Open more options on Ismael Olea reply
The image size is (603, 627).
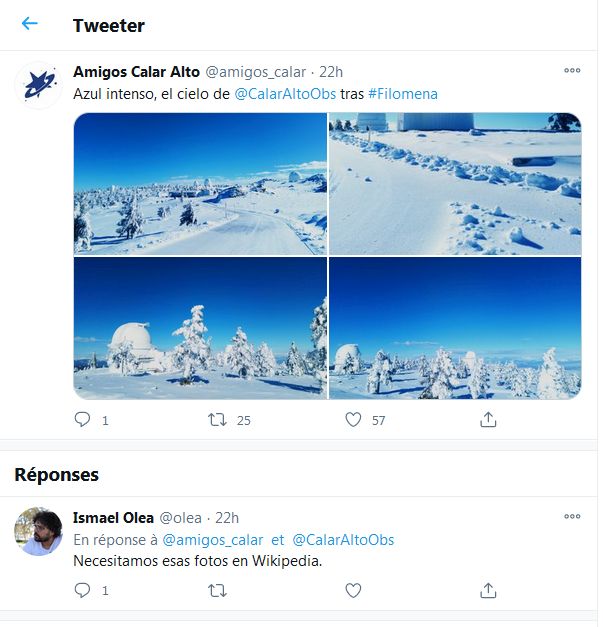point(572,517)
